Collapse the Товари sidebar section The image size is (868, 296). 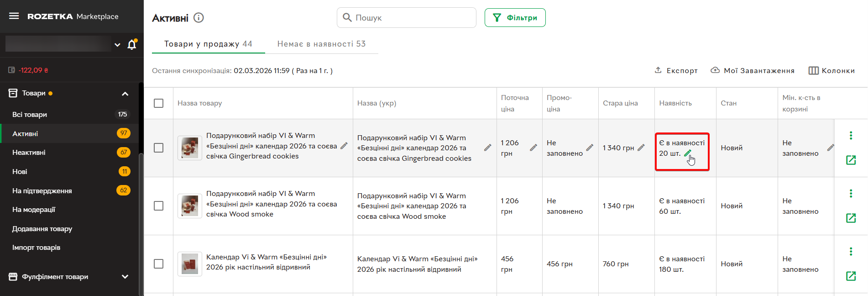click(x=125, y=94)
